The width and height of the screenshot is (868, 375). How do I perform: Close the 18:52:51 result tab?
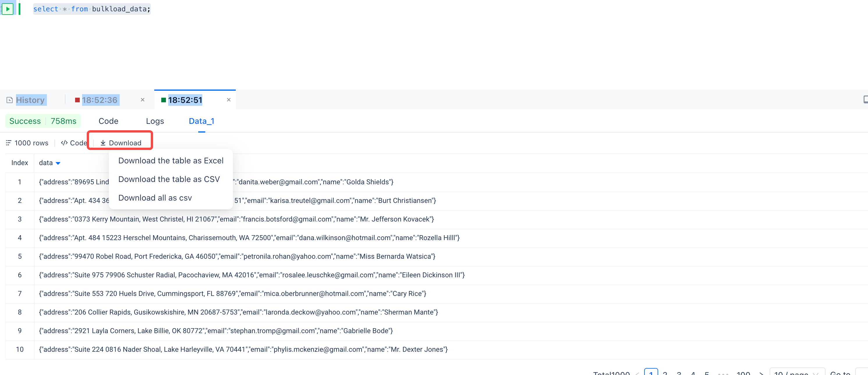click(229, 100)
